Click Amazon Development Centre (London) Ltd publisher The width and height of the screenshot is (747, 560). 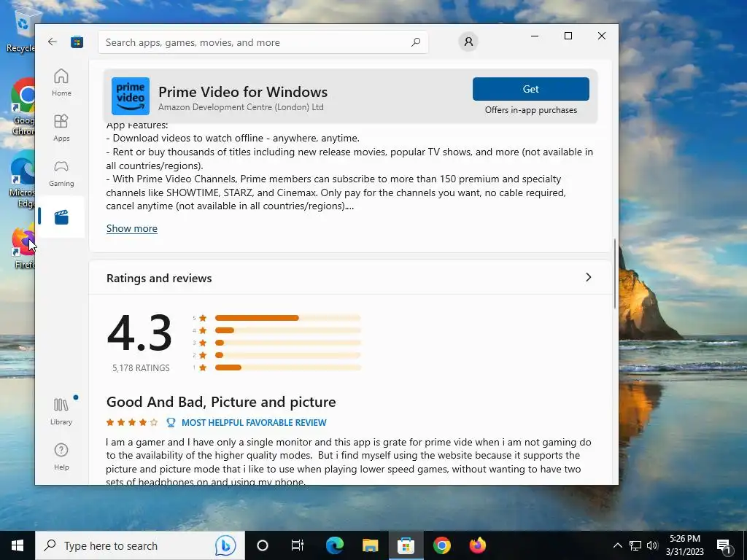point(241,107)
